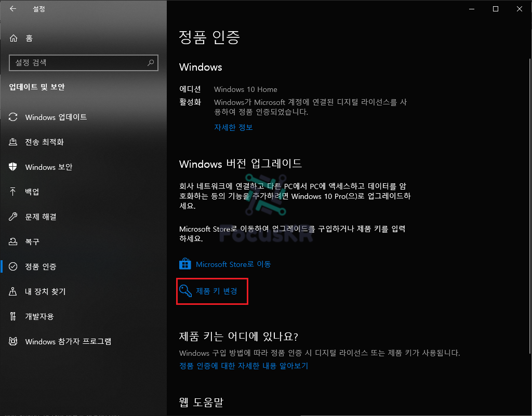Click the 정품 인증 checkmark circle icon
This screenshot has height=416, width=532.
[13, 266]
